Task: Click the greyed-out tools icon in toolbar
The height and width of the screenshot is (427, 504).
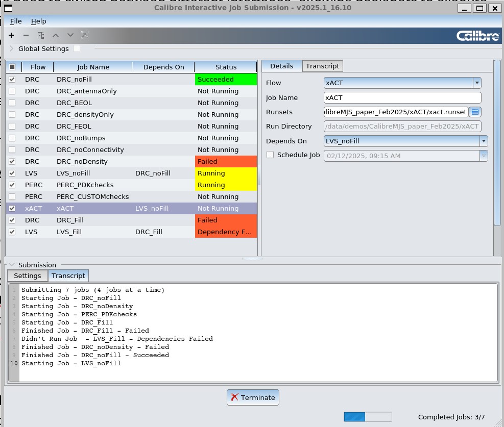Action: click(85, 35)
